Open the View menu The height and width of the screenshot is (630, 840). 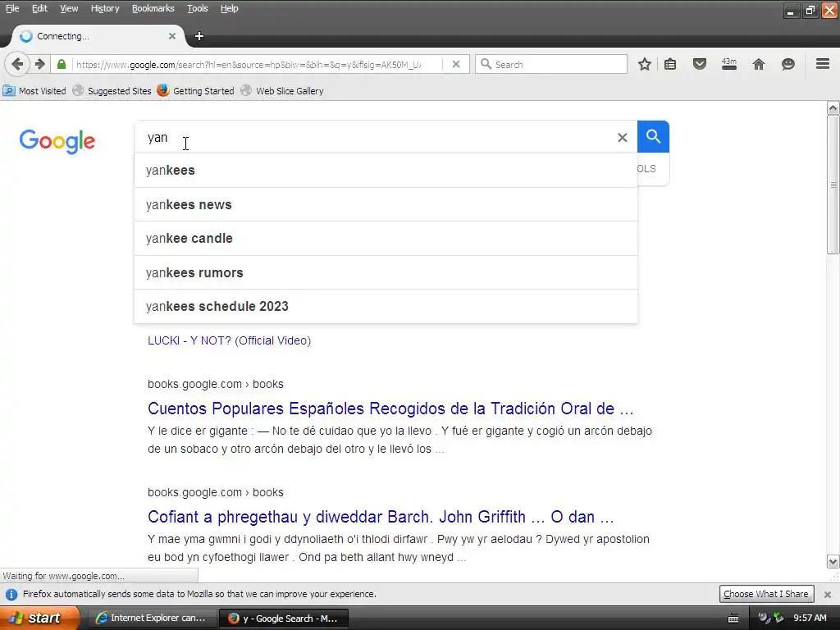click(x=69, y=8)
